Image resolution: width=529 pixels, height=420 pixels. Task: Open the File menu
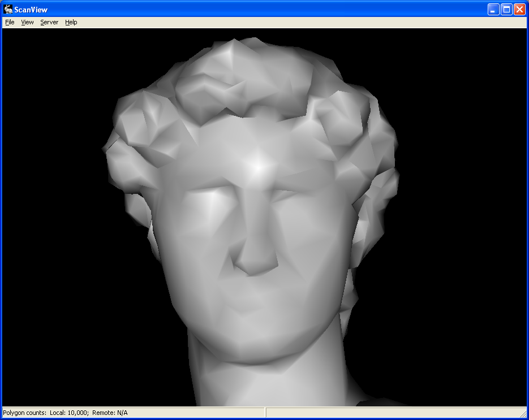[10, 22]
